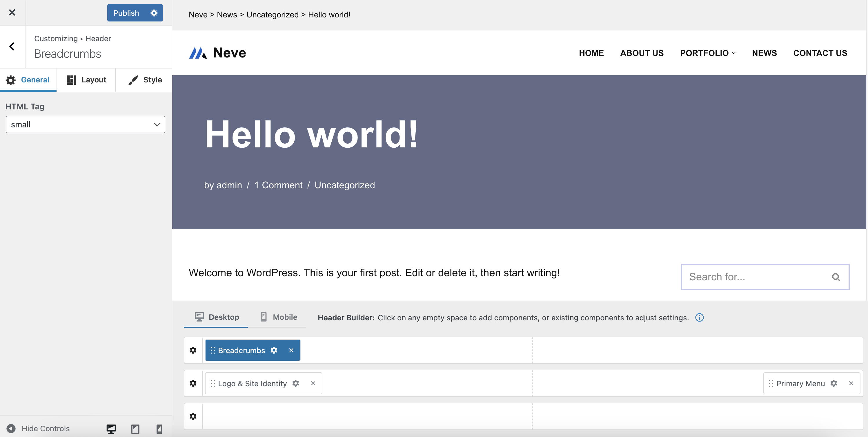Open bottom header row settings gear

193,416
